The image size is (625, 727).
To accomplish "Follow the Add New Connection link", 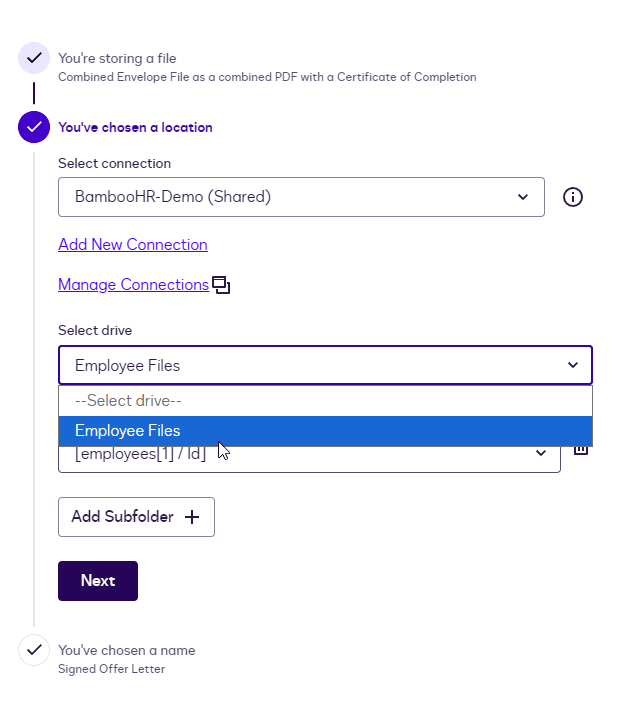I will click(x=133, y=245).
